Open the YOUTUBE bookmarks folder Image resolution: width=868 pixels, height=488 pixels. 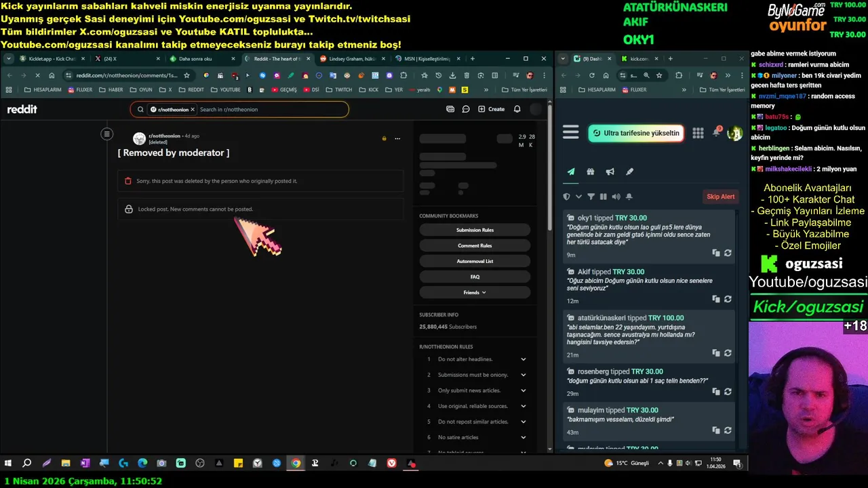click(x=226, y=89)
